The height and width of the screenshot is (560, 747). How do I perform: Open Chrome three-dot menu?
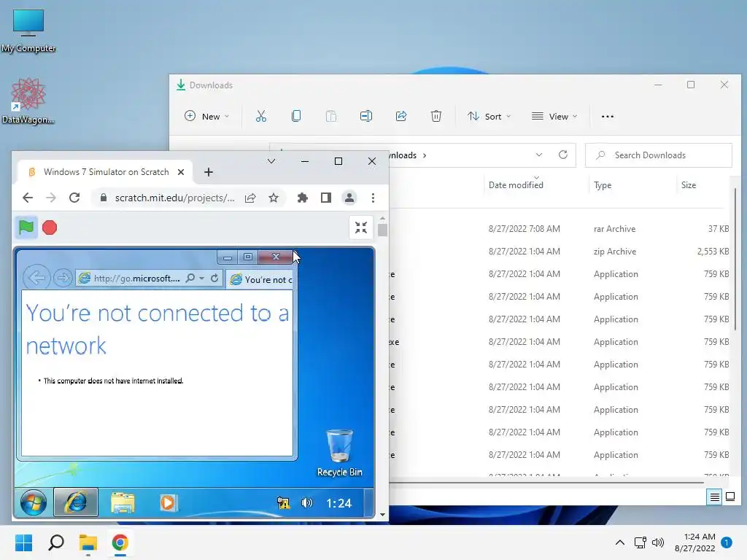coord(373,198)
